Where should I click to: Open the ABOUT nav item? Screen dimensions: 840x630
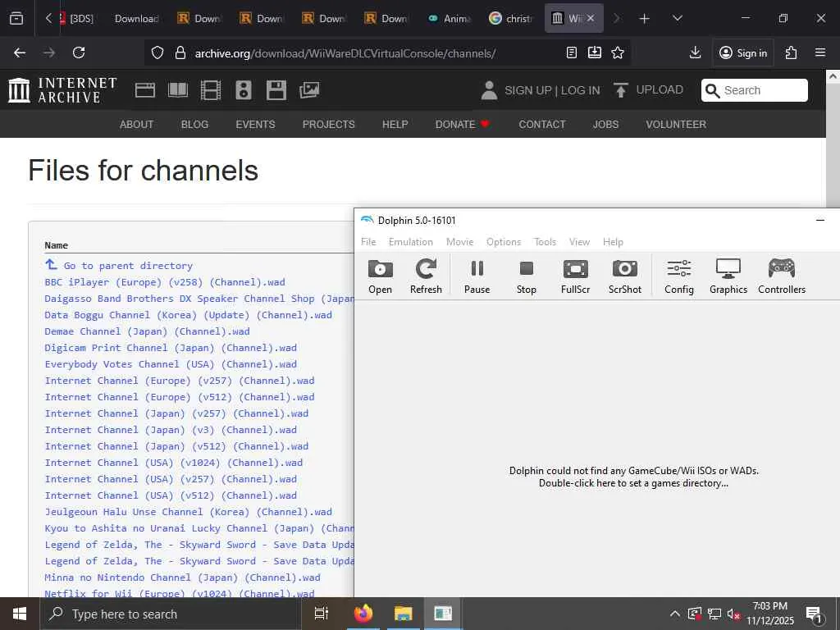137,125
